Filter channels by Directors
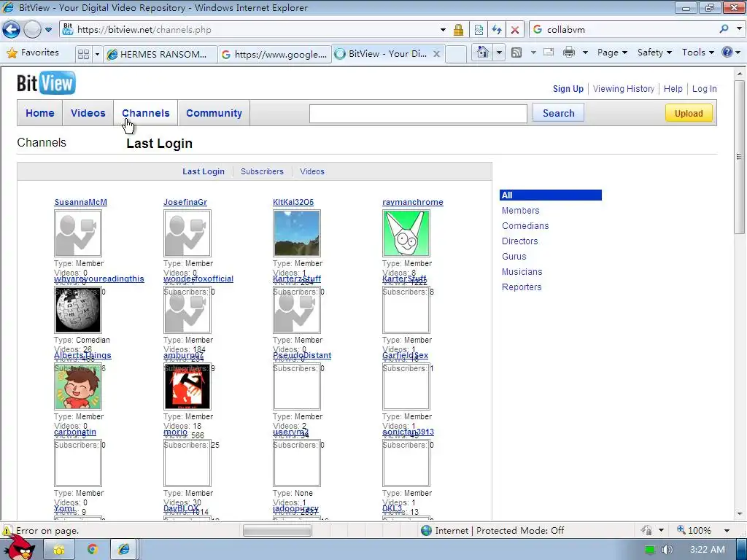747x560 pixels. coord(519,241)
